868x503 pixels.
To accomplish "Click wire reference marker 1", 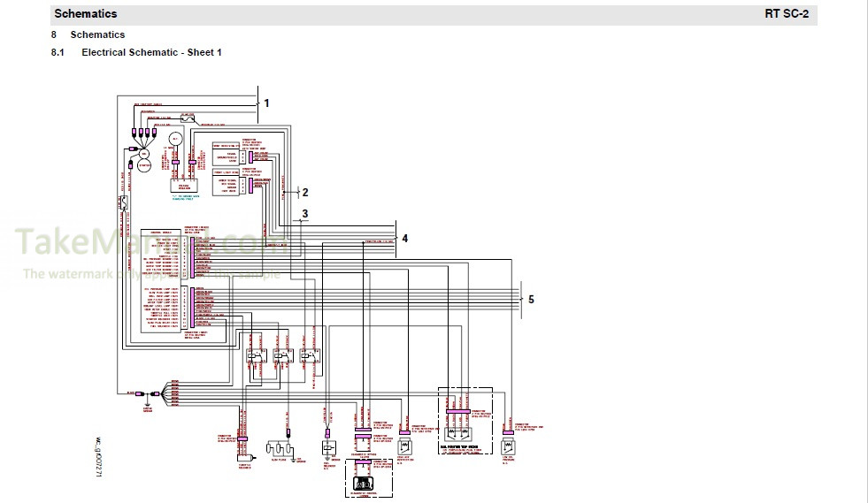I will pos(266,103).
